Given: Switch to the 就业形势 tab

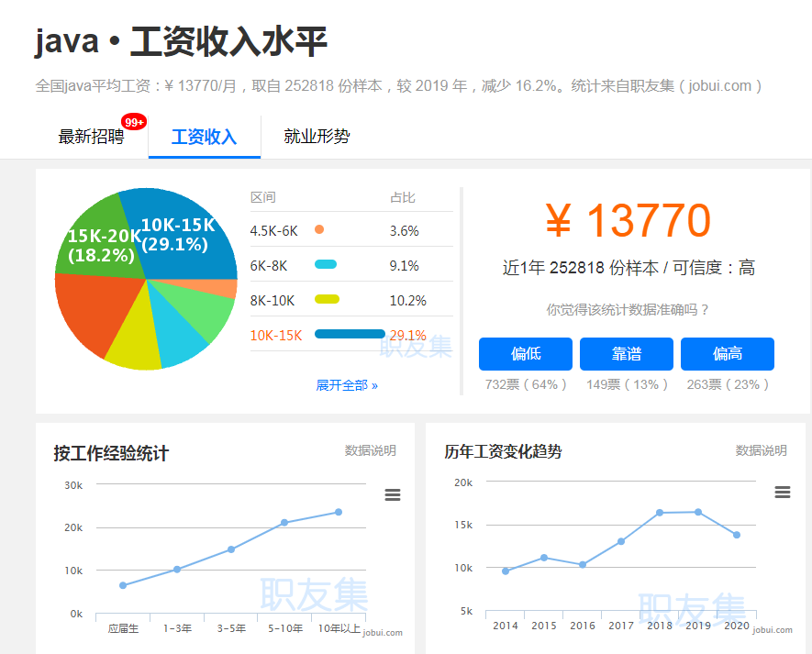Looking at the screenshot, I should pos(317,137).
